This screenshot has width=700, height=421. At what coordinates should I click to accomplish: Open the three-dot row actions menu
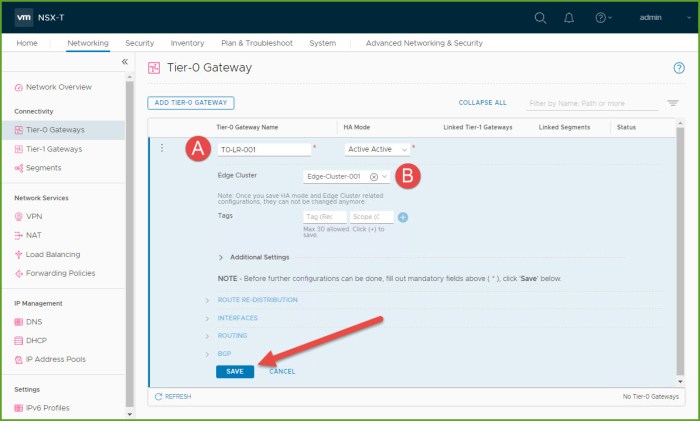tap(162, 148)
